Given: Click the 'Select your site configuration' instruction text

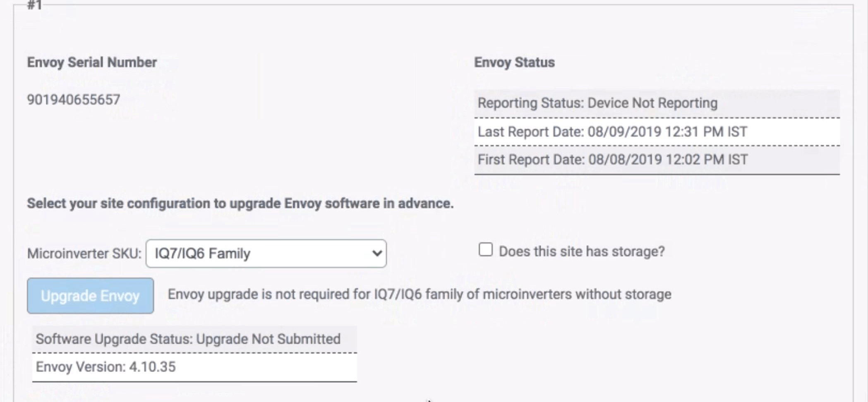Looking at the screenshot, I should pos(240,203).
